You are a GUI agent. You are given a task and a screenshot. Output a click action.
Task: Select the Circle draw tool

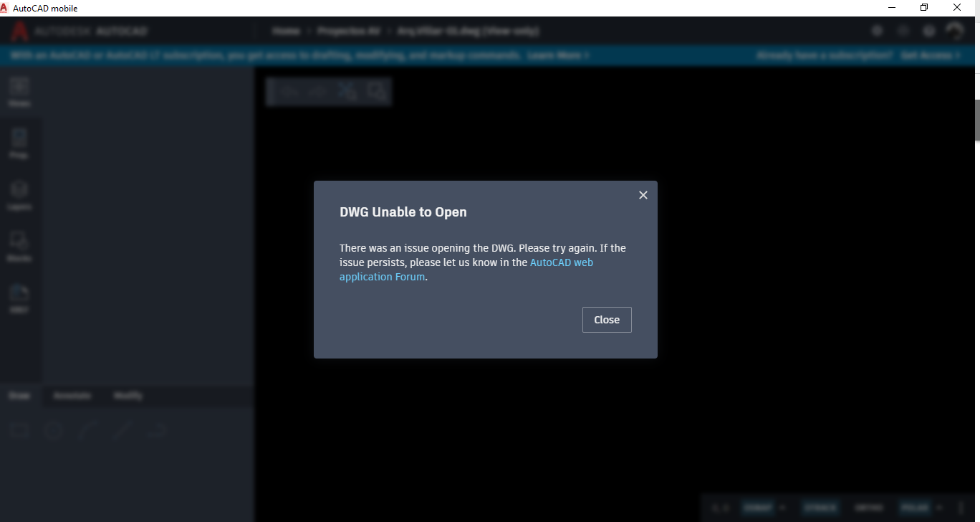tap(54, 430)
